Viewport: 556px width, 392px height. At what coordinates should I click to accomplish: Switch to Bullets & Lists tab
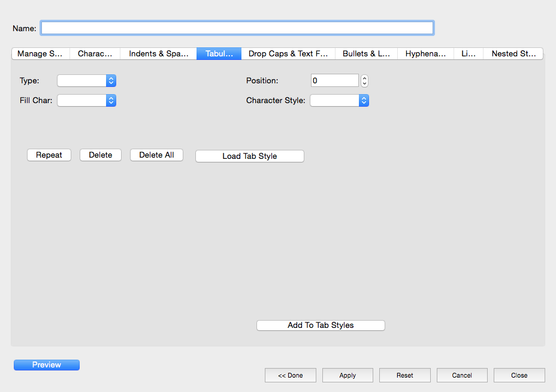point(366,54)
